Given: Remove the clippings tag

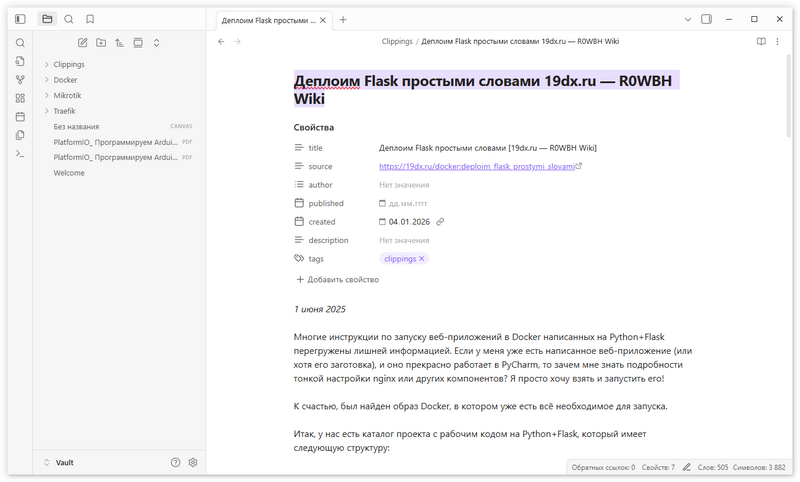Looking at the screenshot, I should [x=422, y=259].
